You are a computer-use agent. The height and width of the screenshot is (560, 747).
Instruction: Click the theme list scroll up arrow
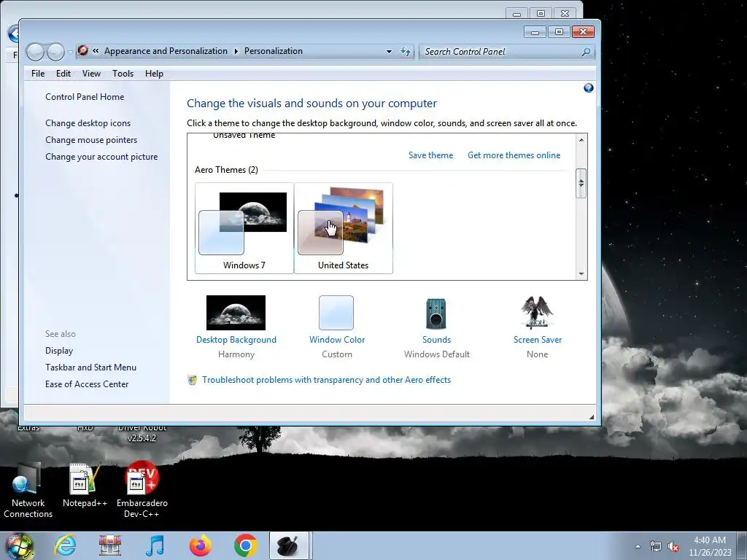click(581, 139)
